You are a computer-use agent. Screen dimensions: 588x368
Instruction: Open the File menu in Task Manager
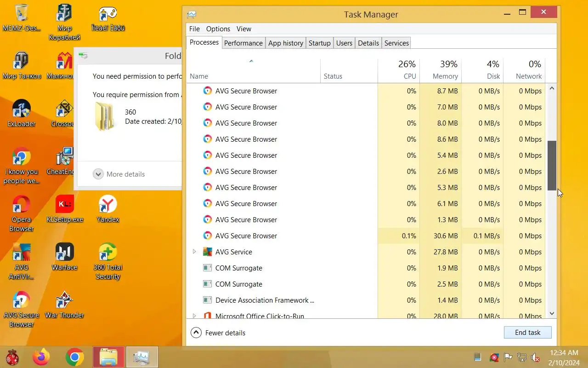click(x=194, y=29)
